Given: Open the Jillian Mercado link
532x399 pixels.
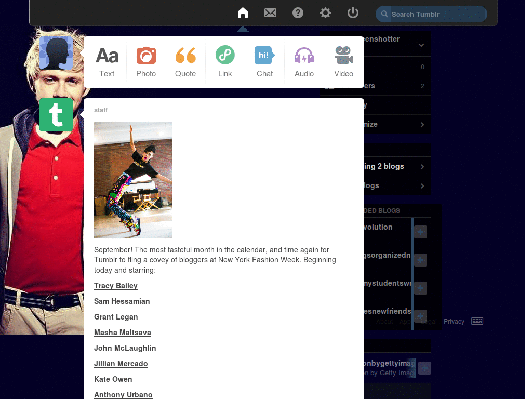Looking at the screenshot, I should point(121,364).
